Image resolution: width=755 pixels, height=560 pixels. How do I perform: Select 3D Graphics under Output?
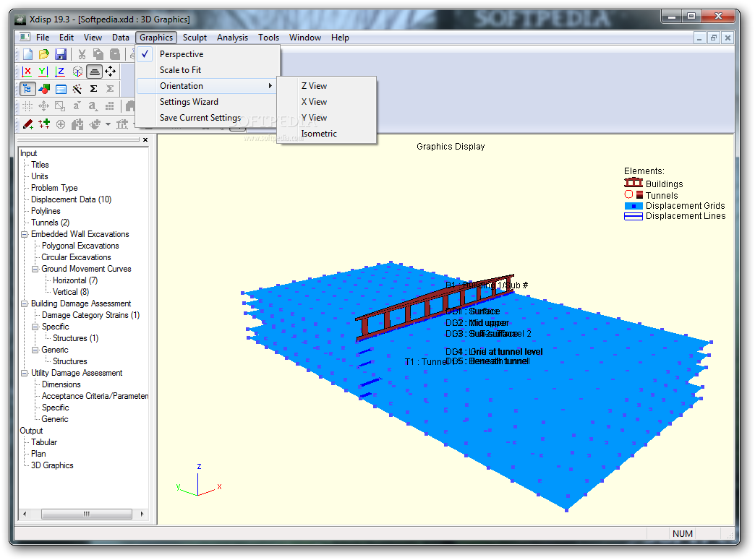pyautogui.click(x=52, y=465)
